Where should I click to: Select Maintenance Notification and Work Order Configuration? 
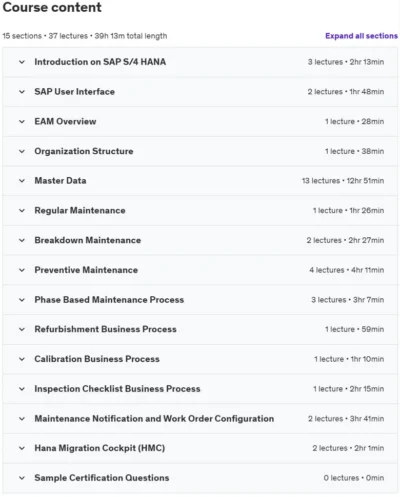coord(154,419)
